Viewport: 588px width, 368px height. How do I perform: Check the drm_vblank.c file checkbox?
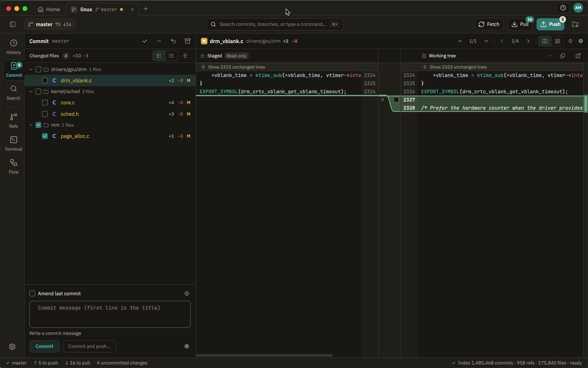[x=45, y=80]
